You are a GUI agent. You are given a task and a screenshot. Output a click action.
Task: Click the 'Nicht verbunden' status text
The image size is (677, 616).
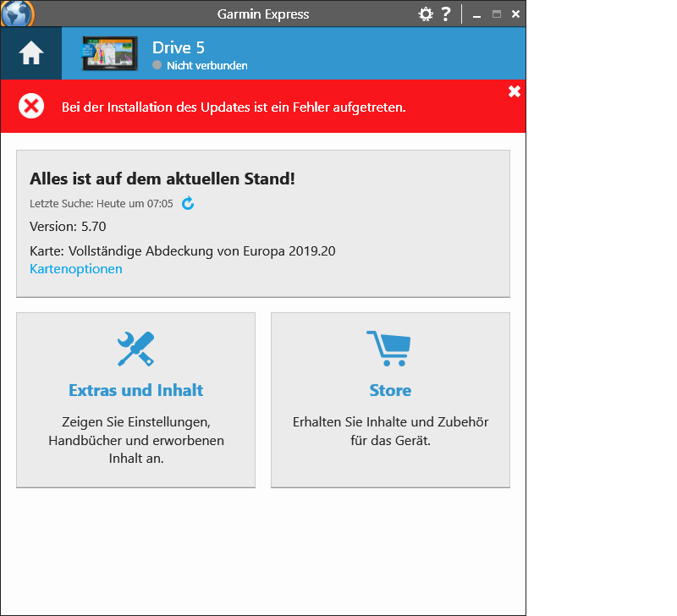207,66
